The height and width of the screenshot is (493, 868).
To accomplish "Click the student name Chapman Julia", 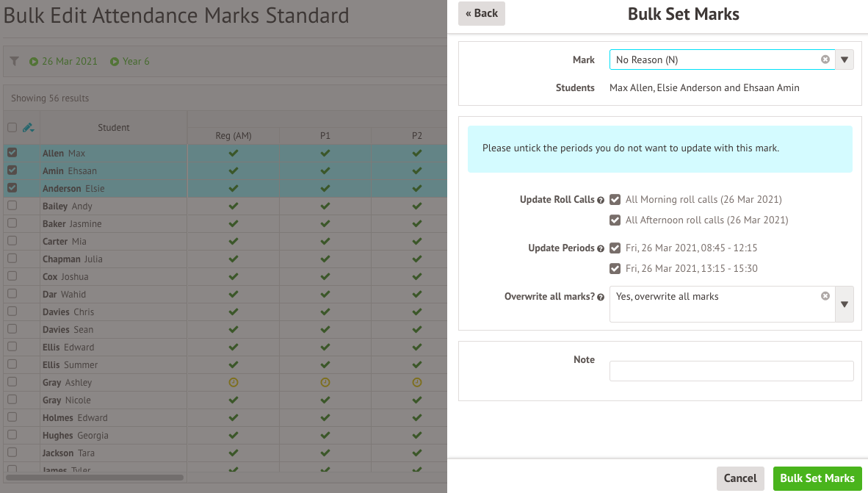I will (x=73, y=259).
